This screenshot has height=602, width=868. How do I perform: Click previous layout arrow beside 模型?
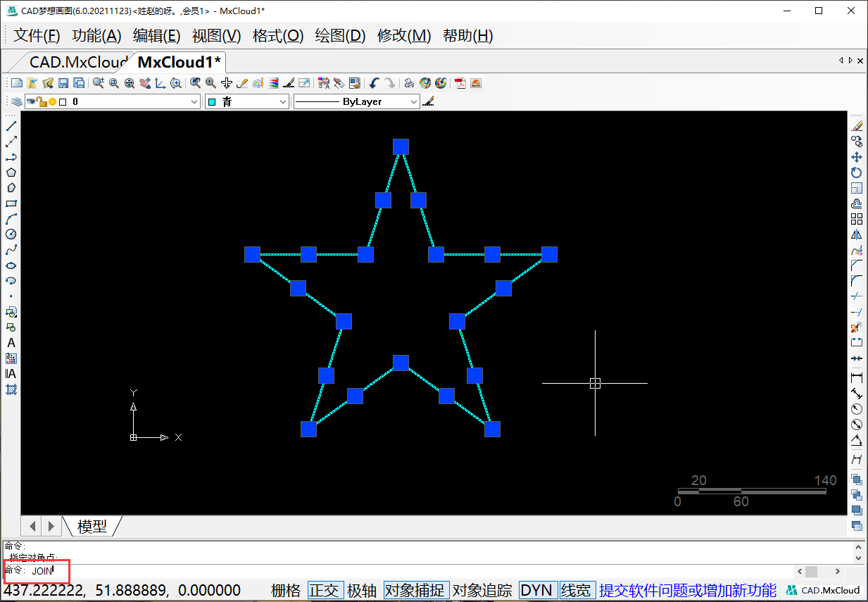[x=32, y=526]
